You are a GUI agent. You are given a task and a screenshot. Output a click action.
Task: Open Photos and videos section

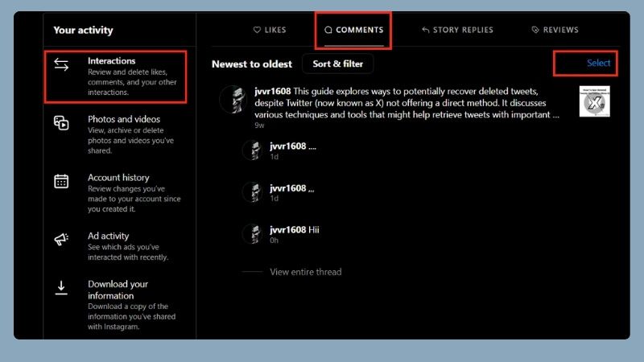coord(124,119)
